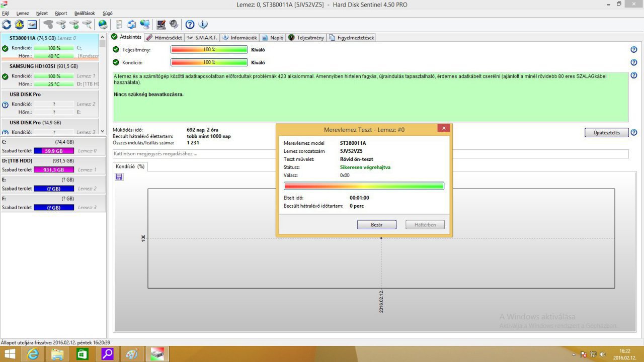
Task: Open the Nézet menu
Action: tap(42, 13)
